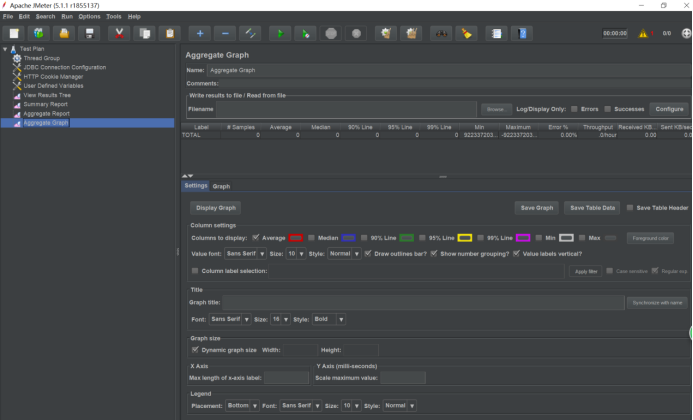Click the Paste clipboard icon
This screenshot has height=420, width=693.
(170, 34)
